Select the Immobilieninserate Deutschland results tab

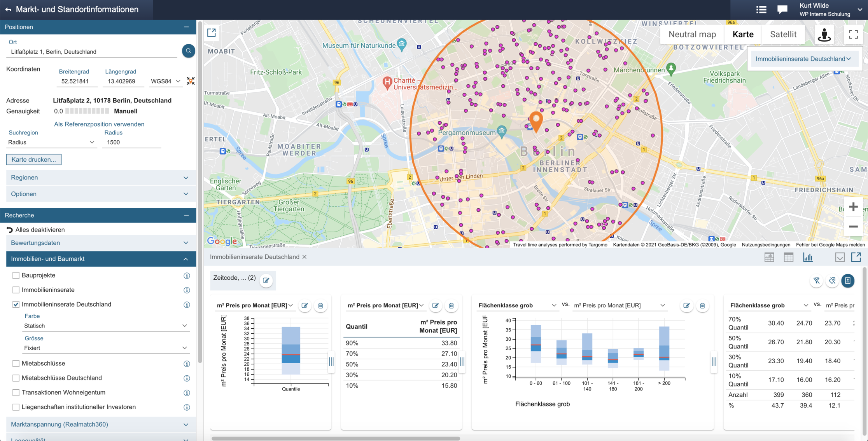tap(255, 257)
